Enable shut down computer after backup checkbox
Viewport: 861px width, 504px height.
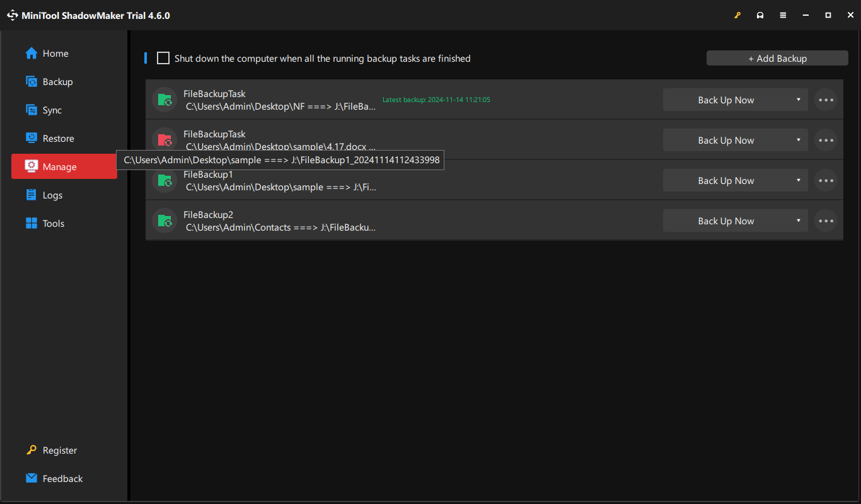pos(163,59)
